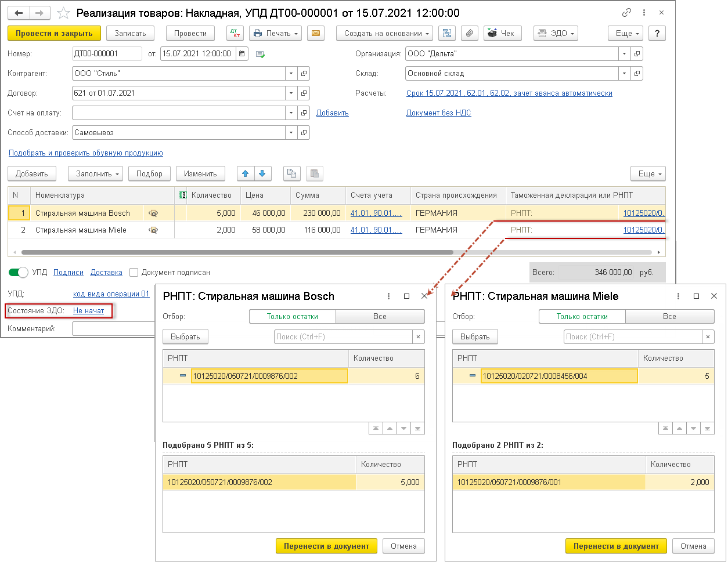This screenshot has width=728, height=565.
Task: Add document to favorites with star icon
Action: click(x=63, y=13)
